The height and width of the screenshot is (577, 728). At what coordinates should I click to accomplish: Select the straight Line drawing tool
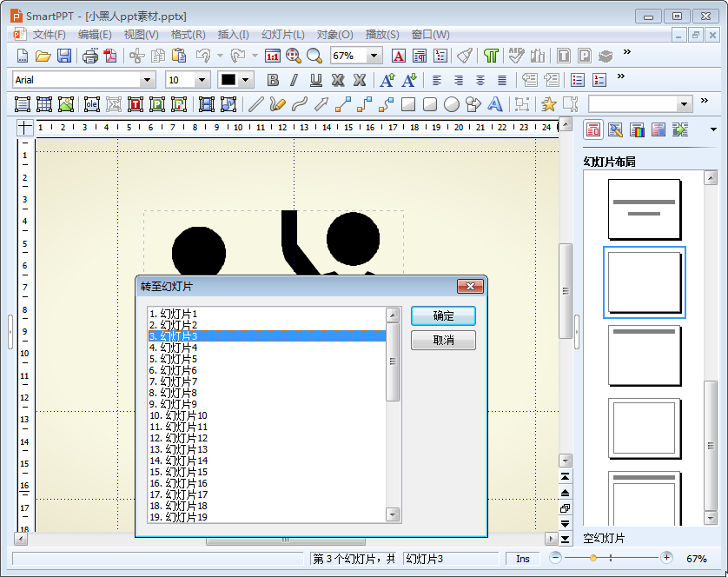click(x=255, y=104)
